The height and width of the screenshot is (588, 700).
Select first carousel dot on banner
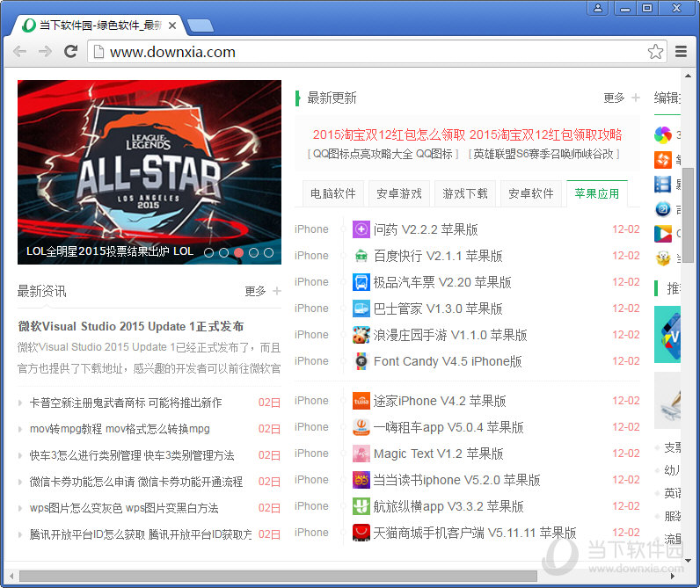(208, 253)
